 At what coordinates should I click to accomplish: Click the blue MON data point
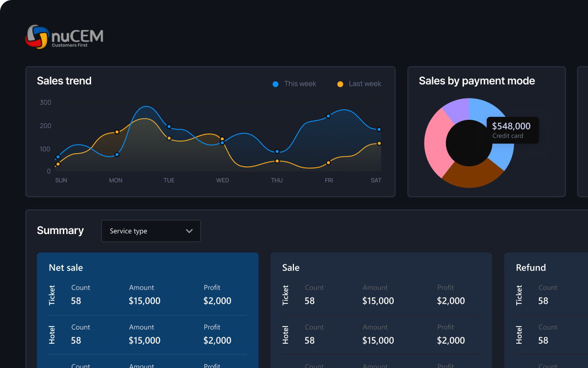click(117, 154)
